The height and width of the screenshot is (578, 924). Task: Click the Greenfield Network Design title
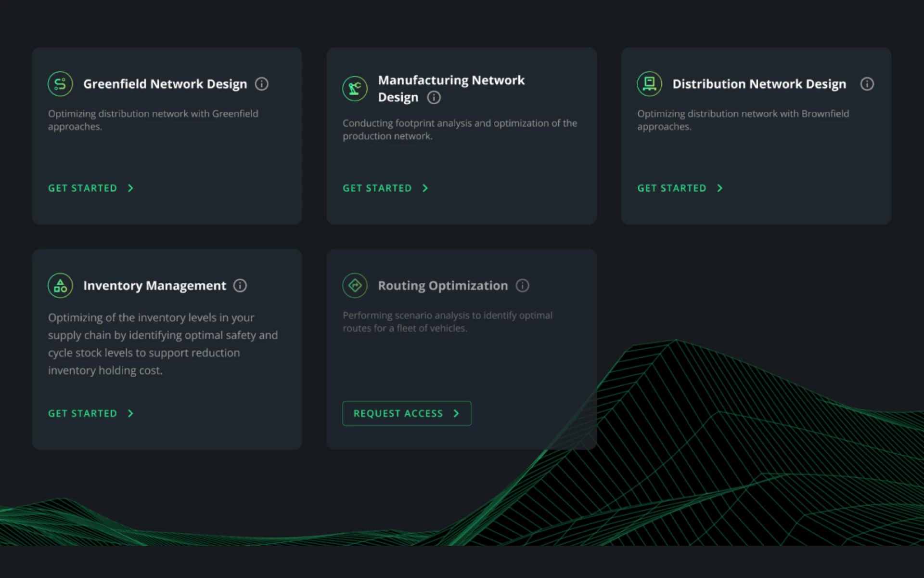(165, 84)
